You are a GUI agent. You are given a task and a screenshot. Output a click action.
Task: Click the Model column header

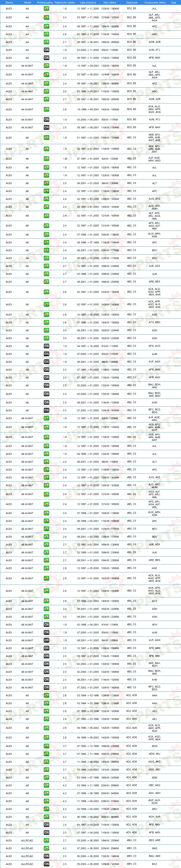[28, 2]
